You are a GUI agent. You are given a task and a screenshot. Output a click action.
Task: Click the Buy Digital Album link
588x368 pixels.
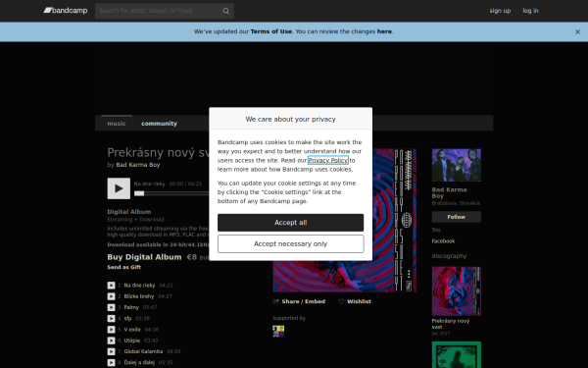coord(144,257)
